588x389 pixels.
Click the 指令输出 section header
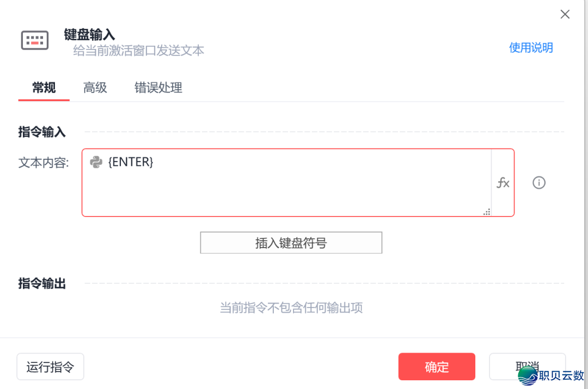(x=42, y=283)
